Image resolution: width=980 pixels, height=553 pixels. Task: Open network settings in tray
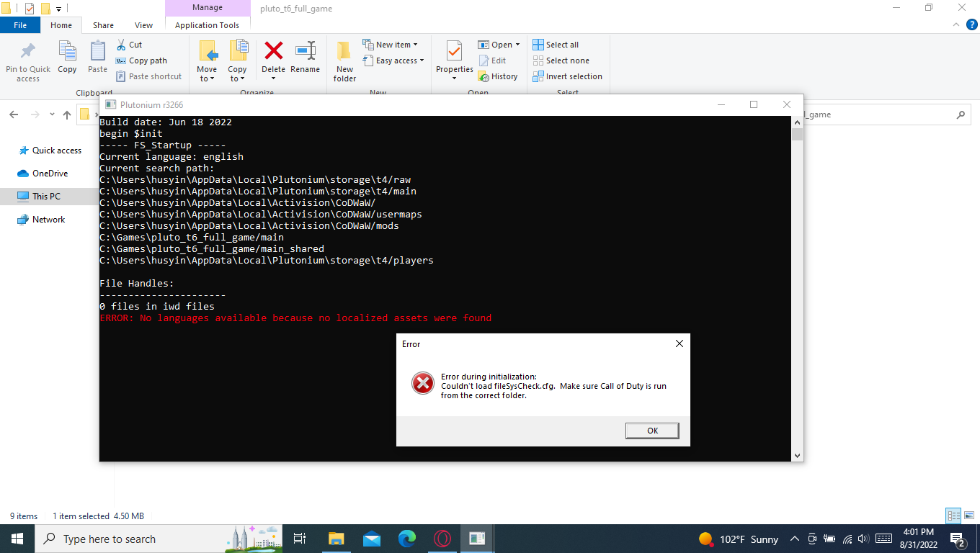pos(847,539)
